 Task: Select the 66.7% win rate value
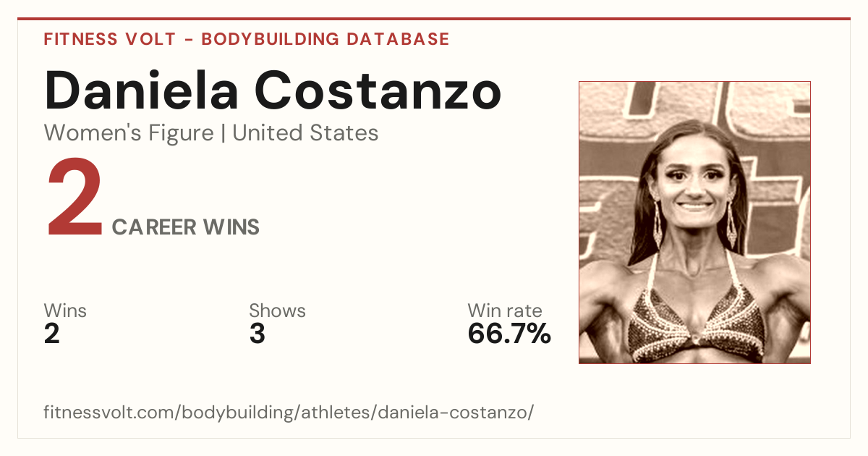click(x=509, y=334)
